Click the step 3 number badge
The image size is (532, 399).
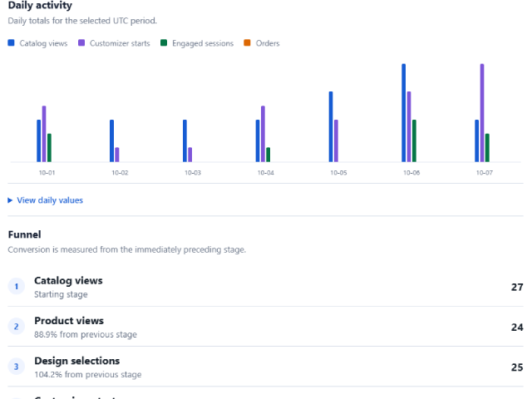17,367
